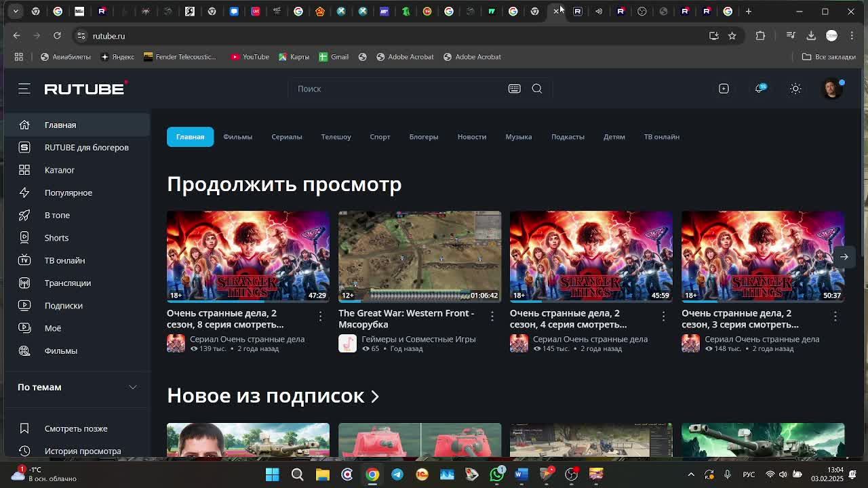Open the Gmail bookmark
The width and height of the screenshot is (868, 488).
pyautogui.click(x=334, y=57)
